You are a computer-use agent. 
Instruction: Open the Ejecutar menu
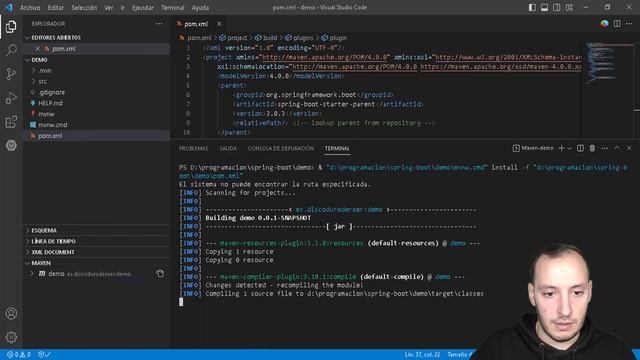[x=142, y=8]
